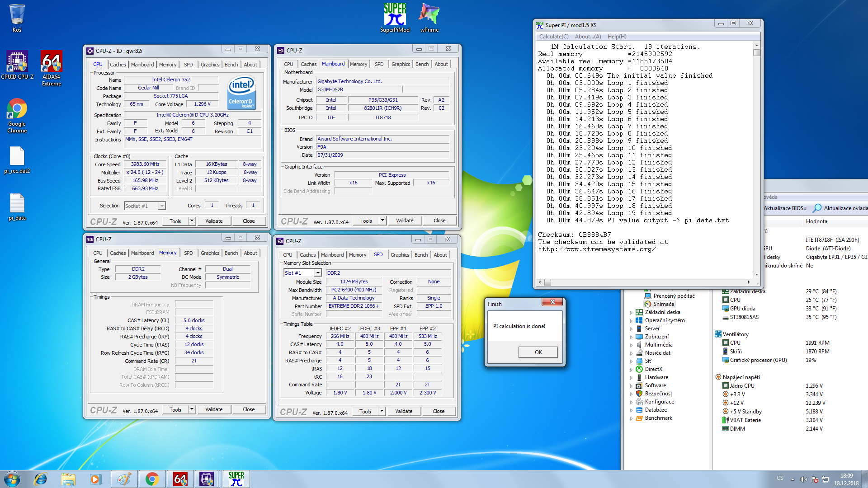Viewport: 868px width, 488px height.
Task: Click the taskbar clock showing 18:09
Action: [x=846, y=479]
